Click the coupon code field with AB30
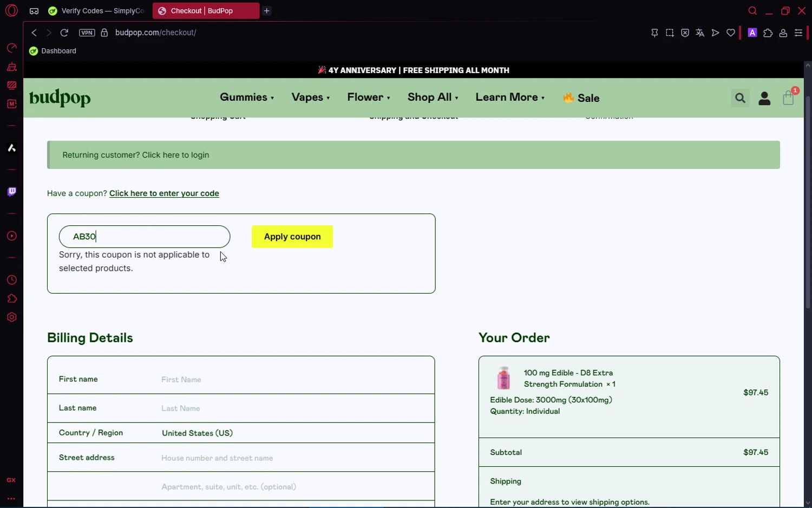 (x=145, y=237)
